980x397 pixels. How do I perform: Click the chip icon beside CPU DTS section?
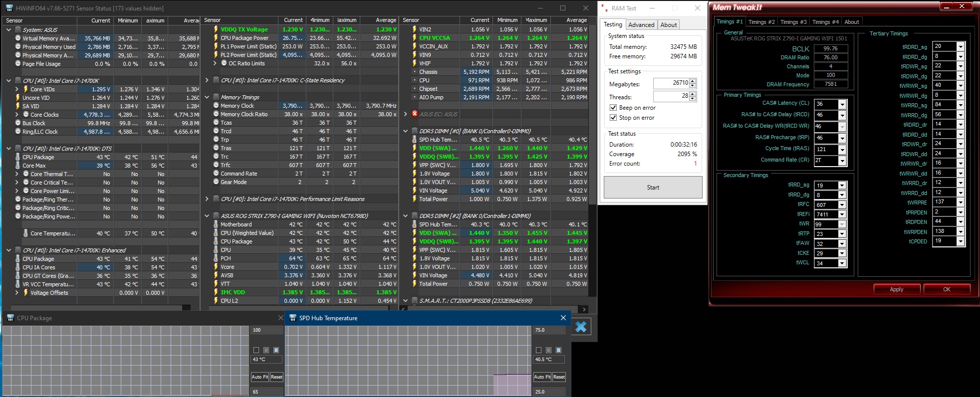(x=18, y=149)
